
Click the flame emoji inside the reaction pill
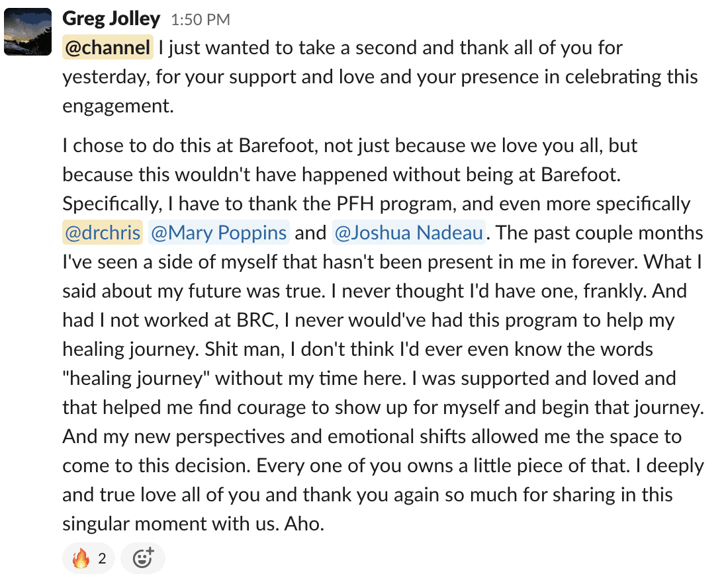click(81, 558)
